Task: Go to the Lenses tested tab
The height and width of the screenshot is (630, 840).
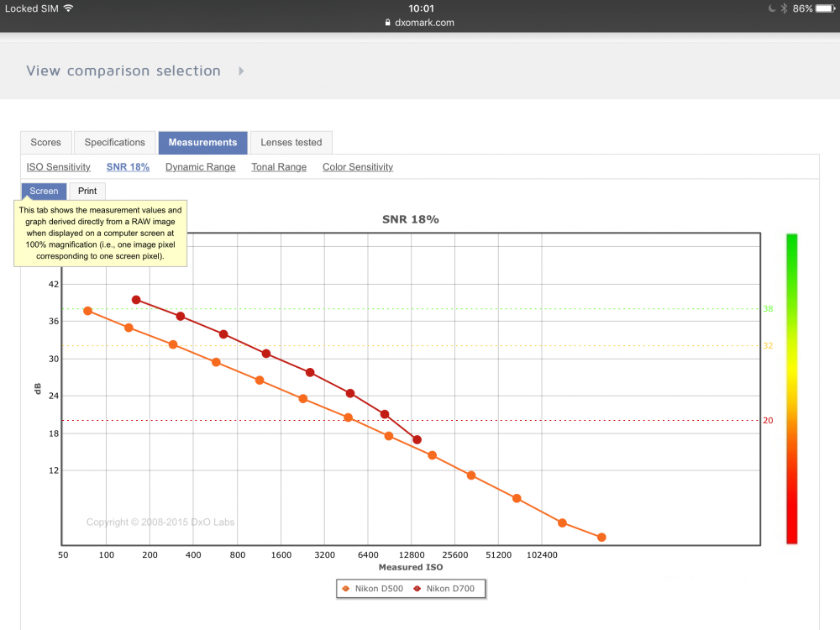Action: click(x=291, y=143)
